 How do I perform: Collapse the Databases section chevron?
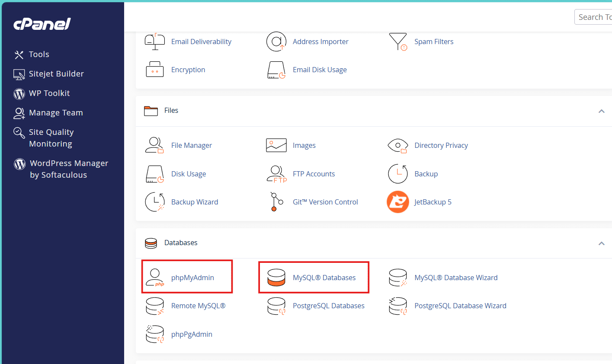coord(601,243)
